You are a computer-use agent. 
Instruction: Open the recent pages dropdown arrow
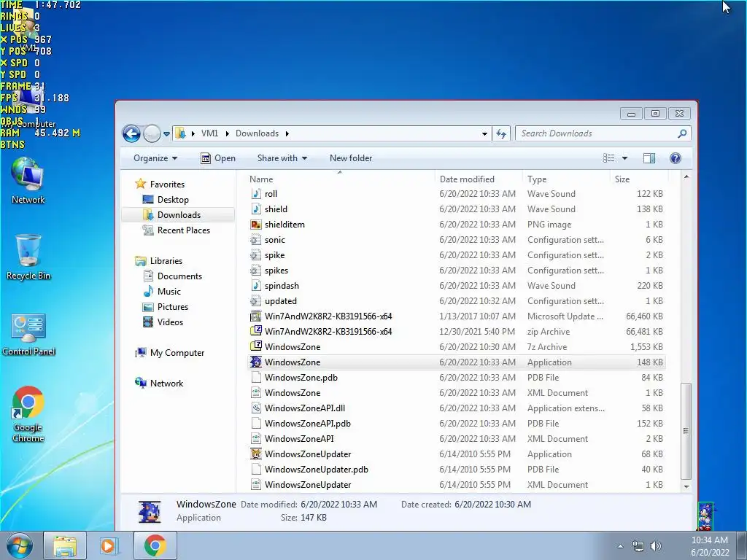point(166,134)
